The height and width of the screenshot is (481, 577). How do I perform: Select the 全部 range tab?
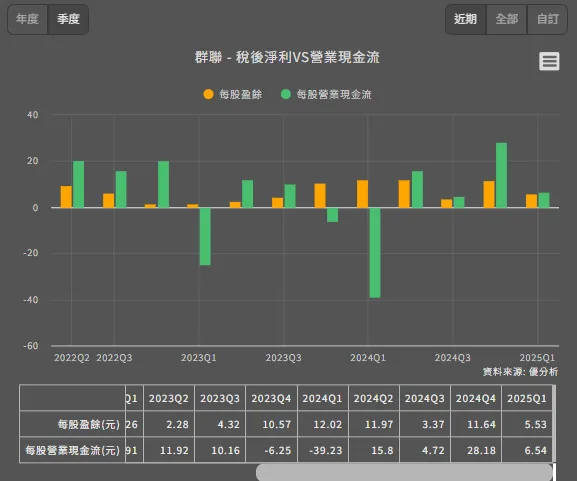507,19
